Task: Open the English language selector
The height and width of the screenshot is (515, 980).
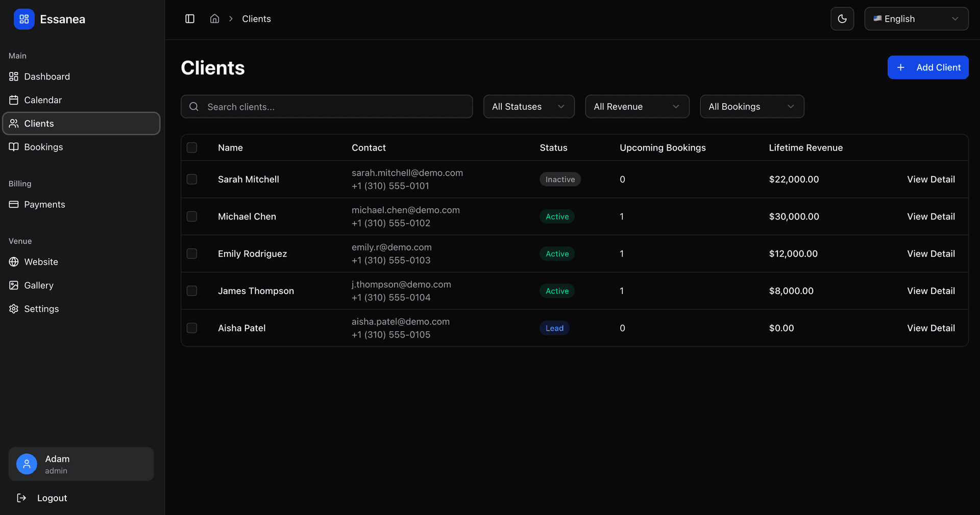Action: (916, 19)
